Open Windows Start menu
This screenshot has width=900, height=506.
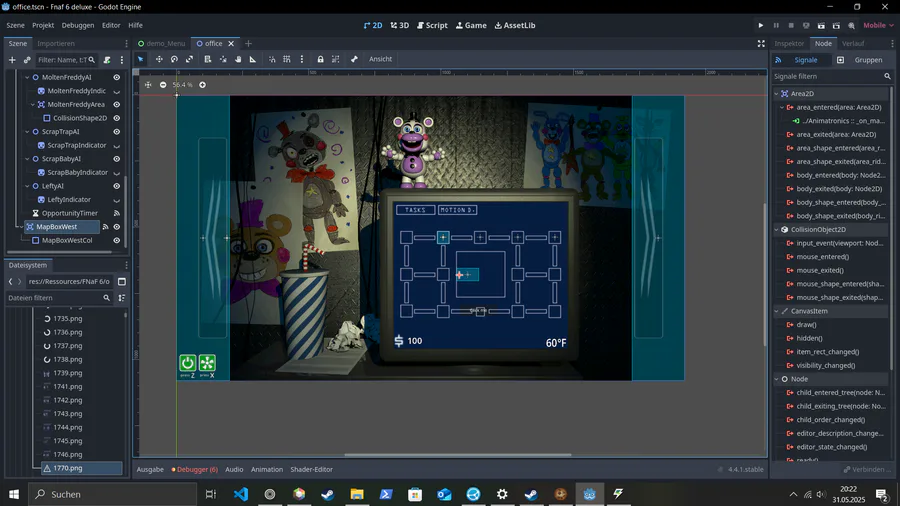[x=14, y=494]
